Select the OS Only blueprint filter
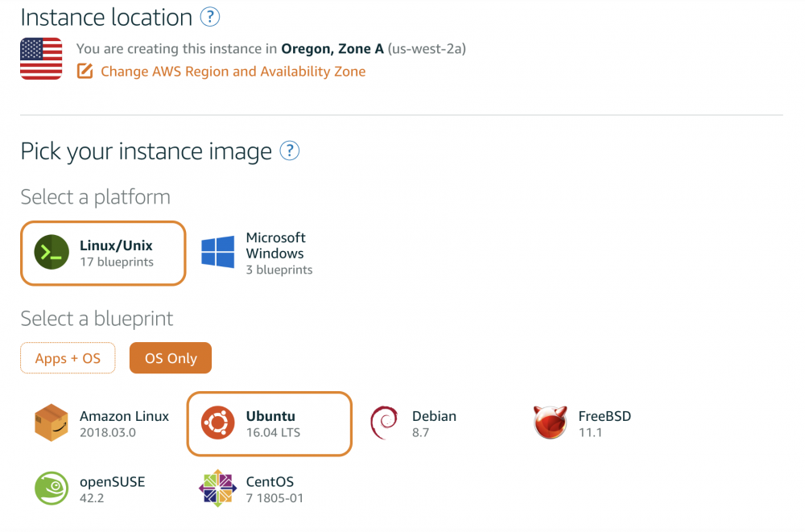The image size is (805, 532). [x=170, y=357]
